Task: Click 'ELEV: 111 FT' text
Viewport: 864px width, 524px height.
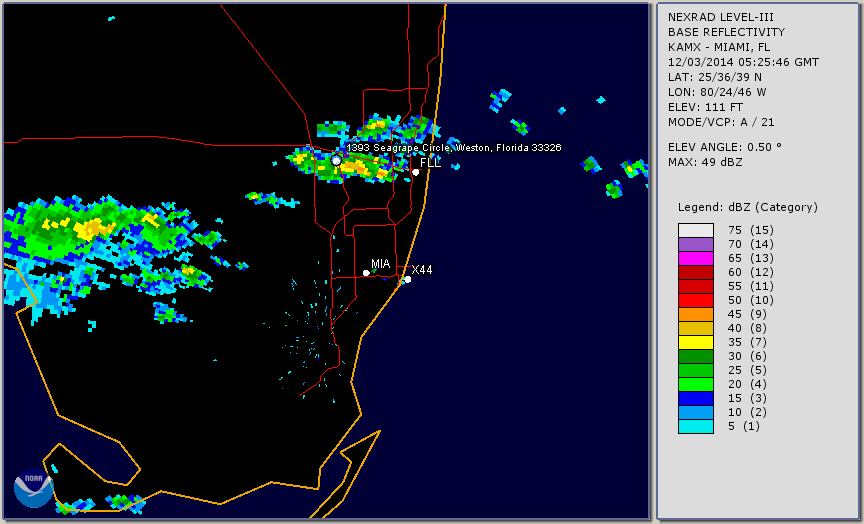Action: tap(705, 107)
